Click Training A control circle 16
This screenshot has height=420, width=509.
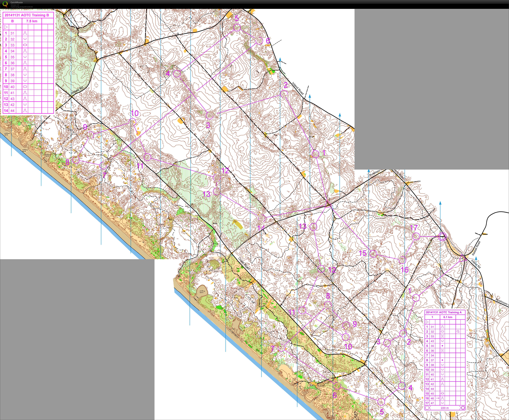pyautogui.click(x=402, y=260)
